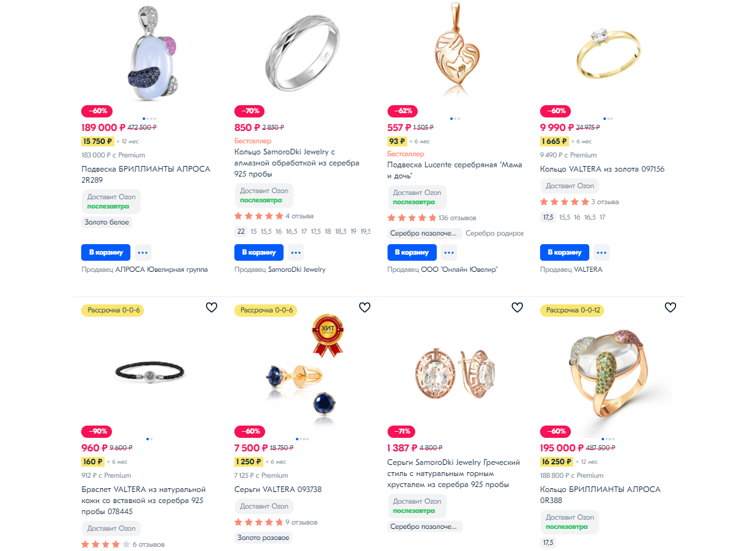Add VALTERA 093738 earrings to favorites
This screenshot has width=756, height=551.
[x=365, y=307]
